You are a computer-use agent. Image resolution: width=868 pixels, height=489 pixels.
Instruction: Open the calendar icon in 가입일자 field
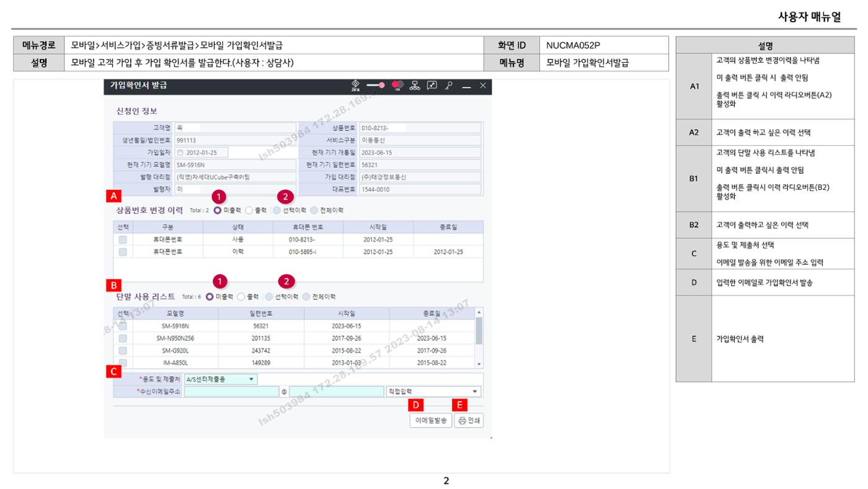pyautogui.click(x=180, y=152)
